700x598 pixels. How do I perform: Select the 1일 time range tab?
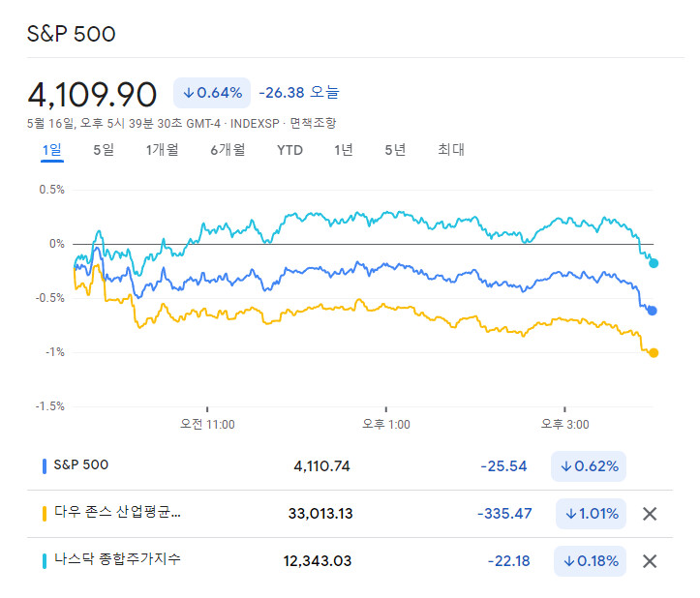point(51,150)
